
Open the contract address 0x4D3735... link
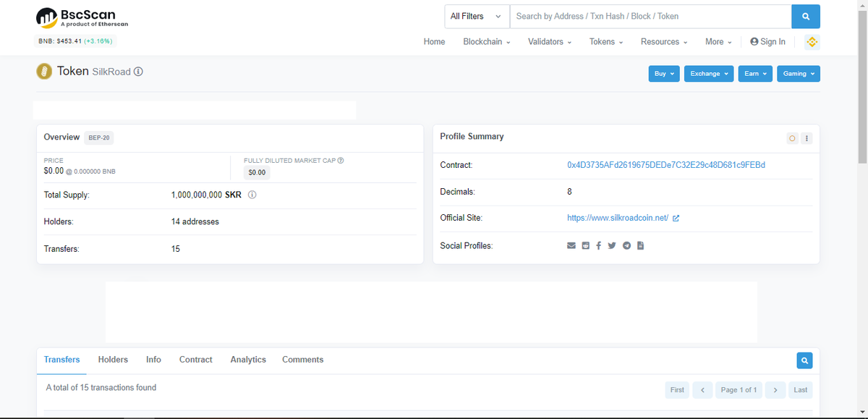click(666, 165)
